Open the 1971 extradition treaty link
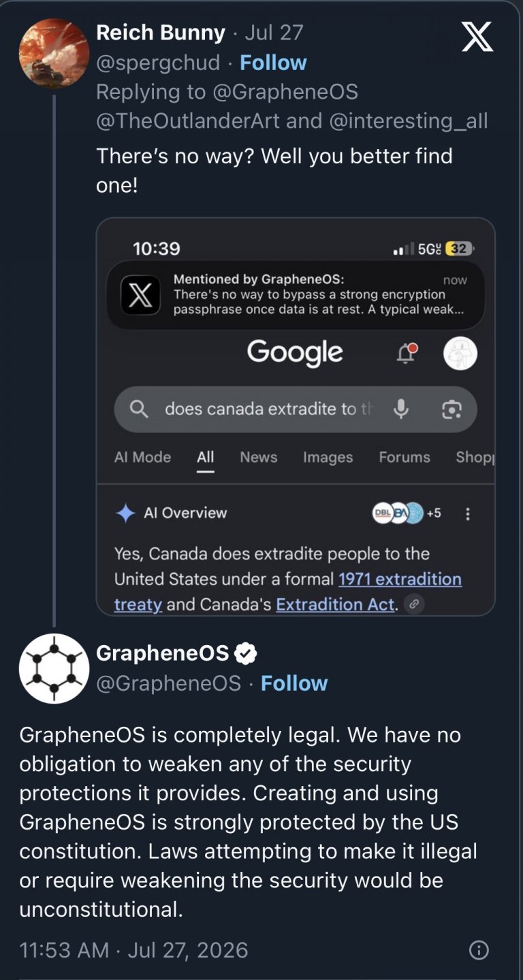 click(x=288, y=591)
